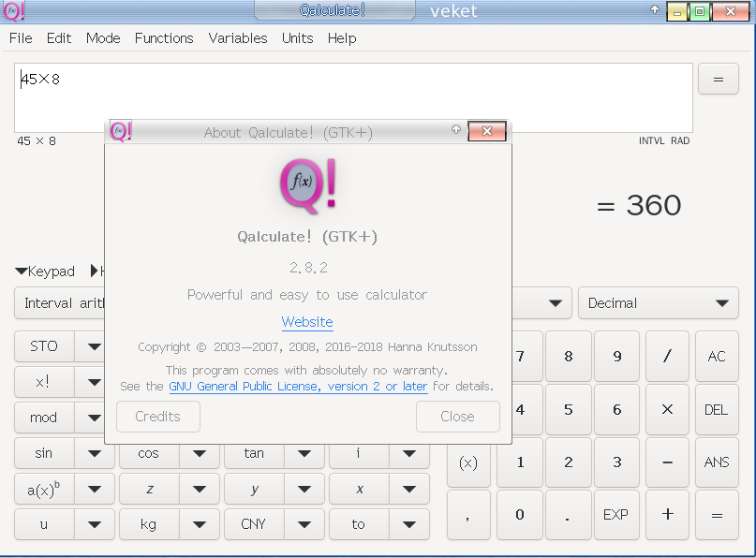Click the kg unit button

[x=150, y=524]
